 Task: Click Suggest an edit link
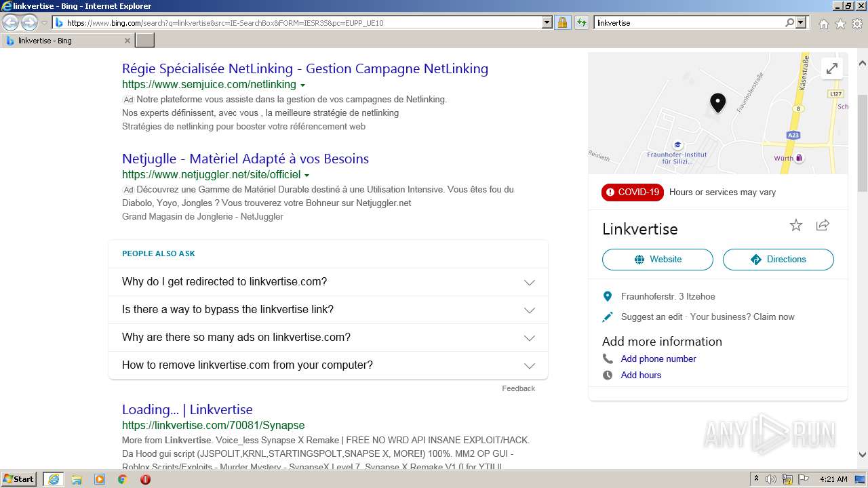point(652,317)
